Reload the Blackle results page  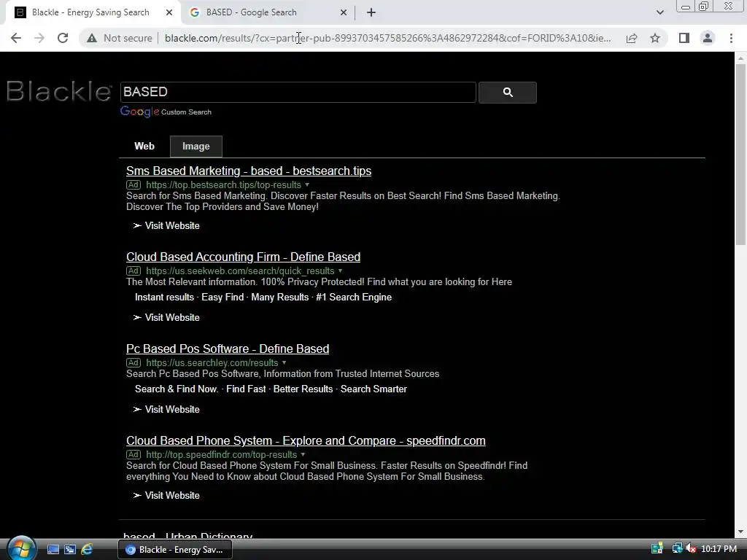click(x=63, y=38)
